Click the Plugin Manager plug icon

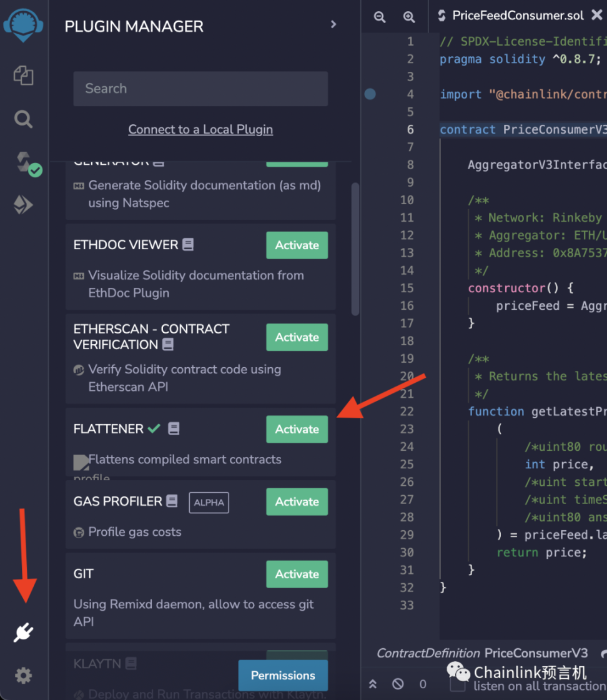pos(24,633)
